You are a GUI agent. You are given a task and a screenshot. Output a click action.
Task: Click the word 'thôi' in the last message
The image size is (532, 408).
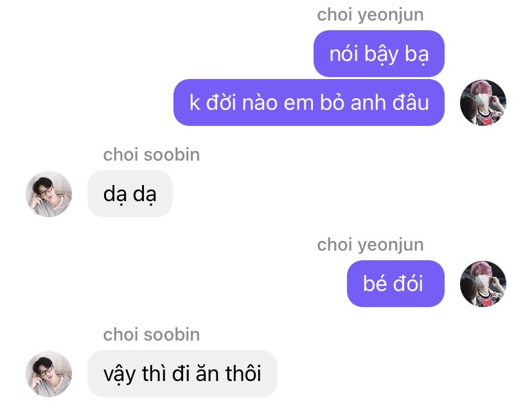(x=244, y=373)
